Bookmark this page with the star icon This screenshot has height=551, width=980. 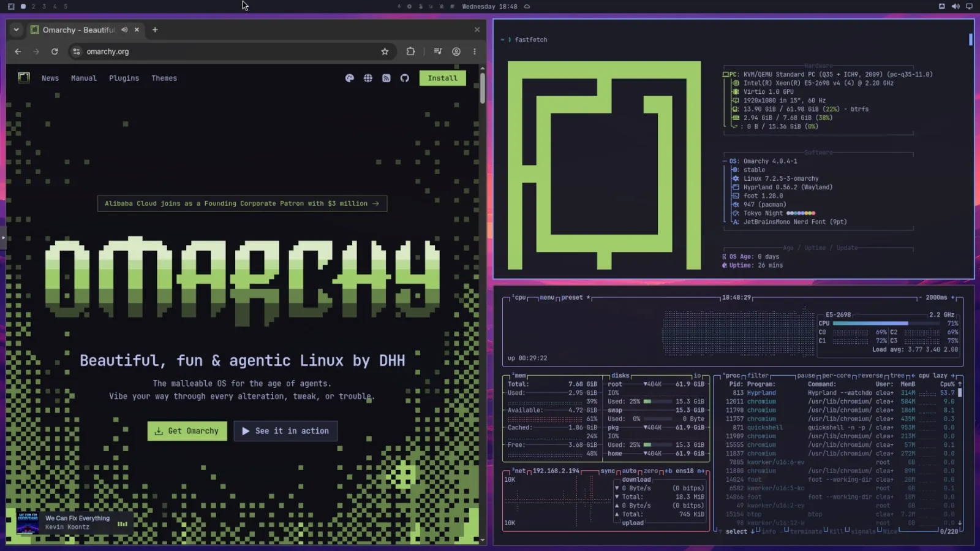(x=385, y=51)
